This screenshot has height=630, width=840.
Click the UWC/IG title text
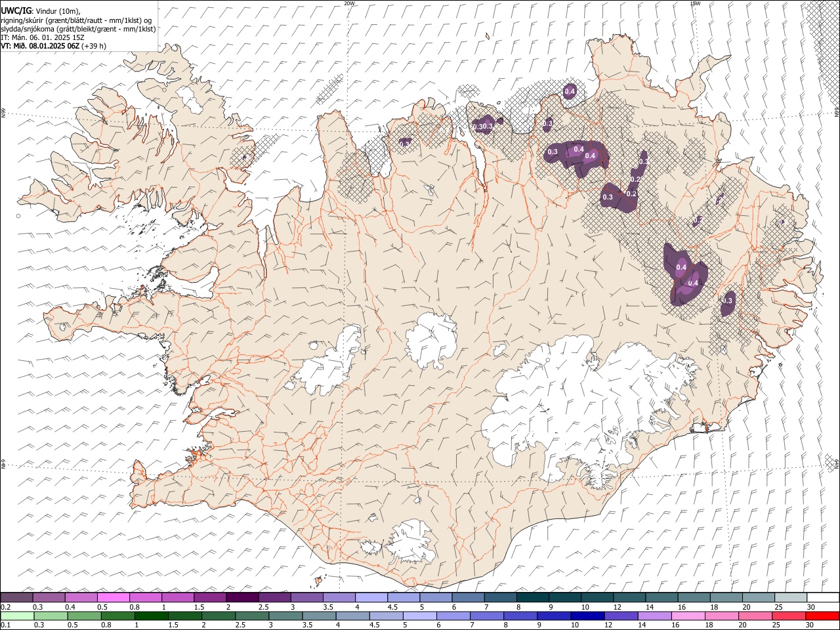16,10
